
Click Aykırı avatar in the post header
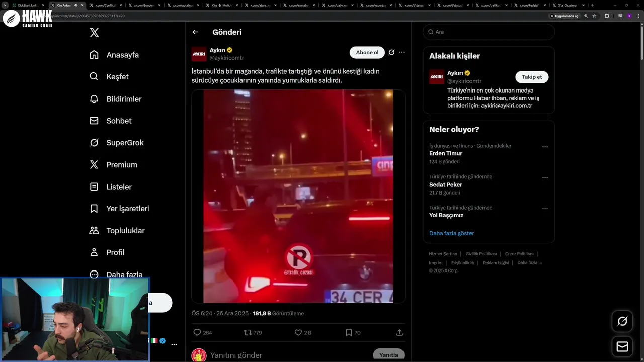[x=199, y=54]
